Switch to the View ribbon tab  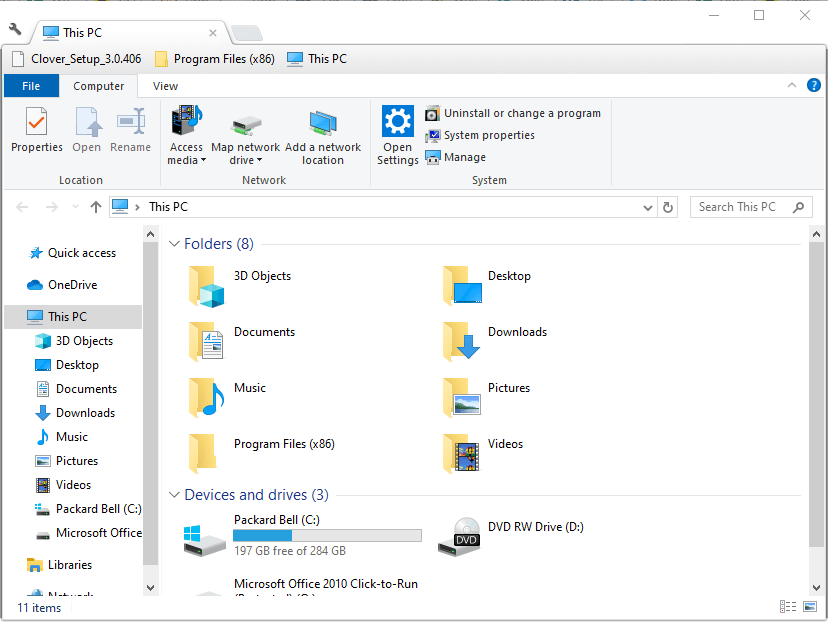pos(165,86)
